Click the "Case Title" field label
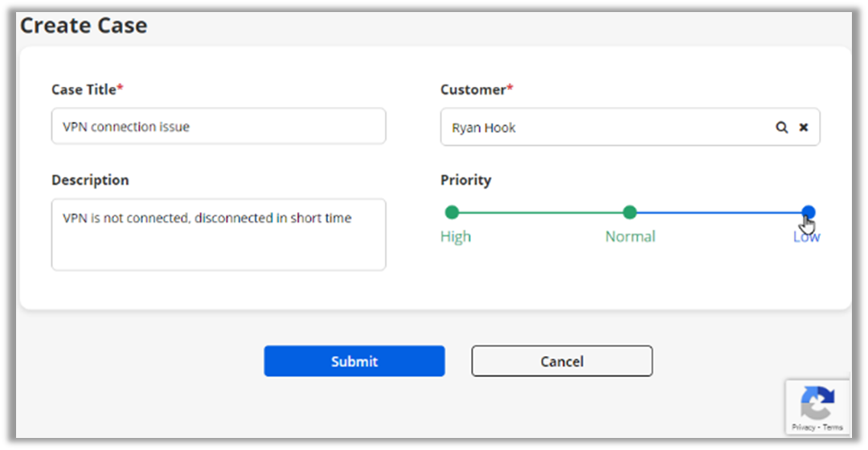The width and height of the screenshot is (868, 450). tap(84, 90)
